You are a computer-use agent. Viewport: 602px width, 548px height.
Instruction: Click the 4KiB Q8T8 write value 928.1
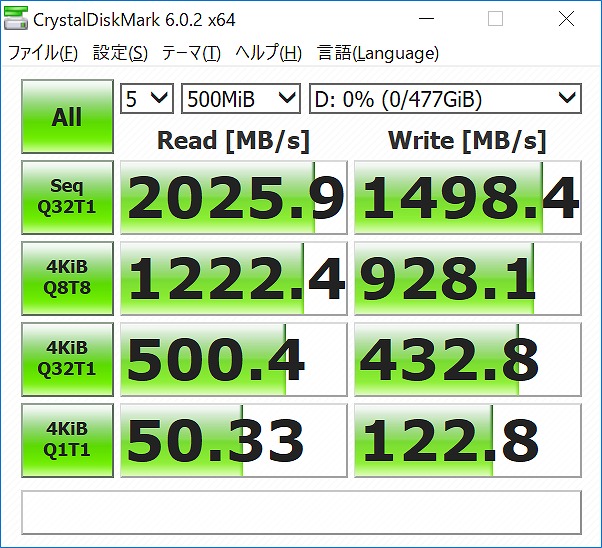468,278
